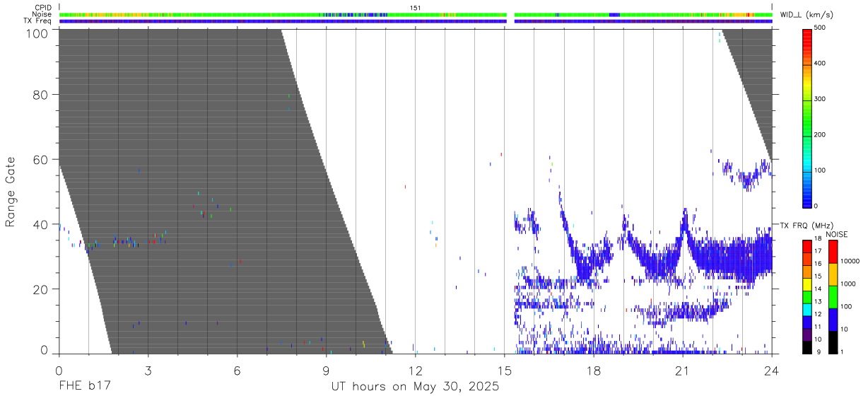Image resolution: width=868 pixels, height=401 pixels.
Task: Click the hour 12 time axis label
Action: (415, 370)
